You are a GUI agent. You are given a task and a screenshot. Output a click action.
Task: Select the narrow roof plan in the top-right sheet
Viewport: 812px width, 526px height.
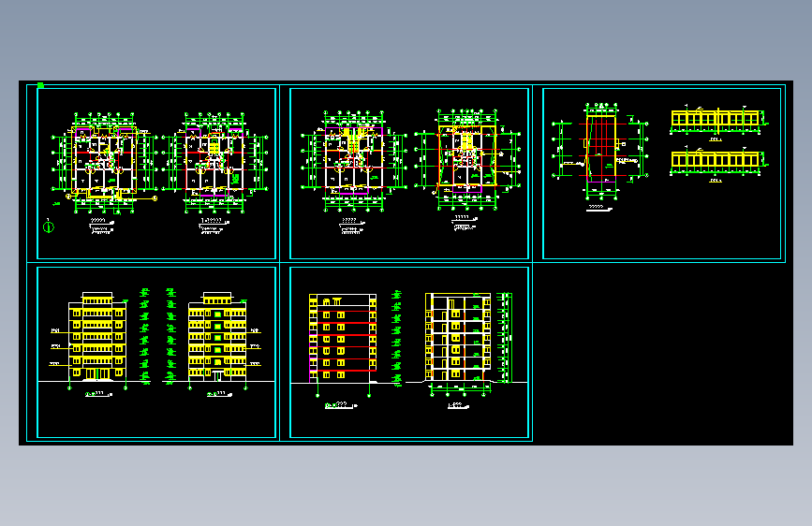coord(600,152)
